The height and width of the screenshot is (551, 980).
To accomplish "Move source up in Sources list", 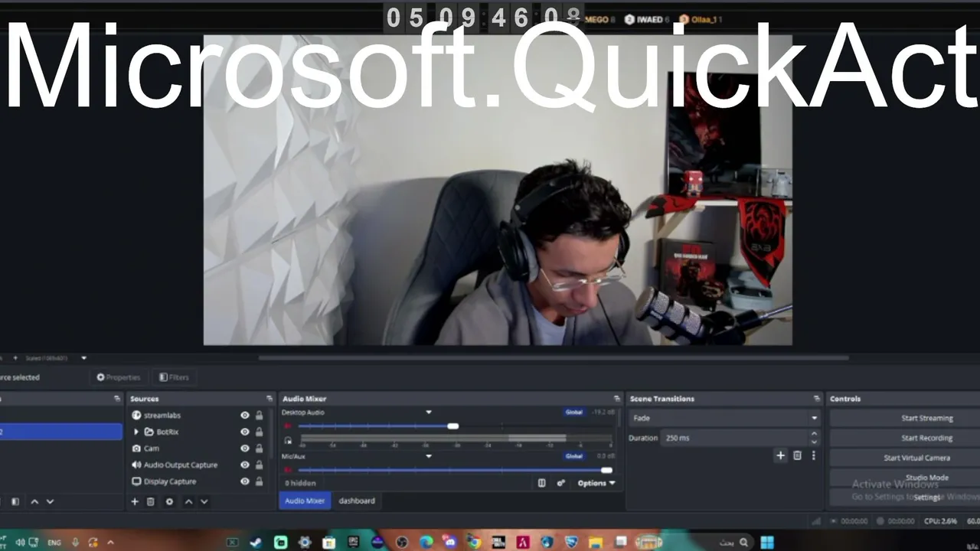I will [x=188, y=502].
